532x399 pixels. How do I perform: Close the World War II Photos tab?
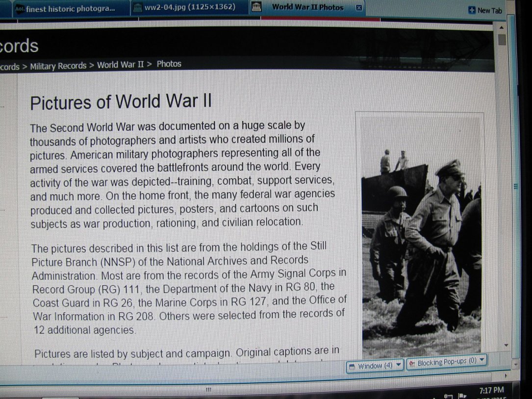358,7
